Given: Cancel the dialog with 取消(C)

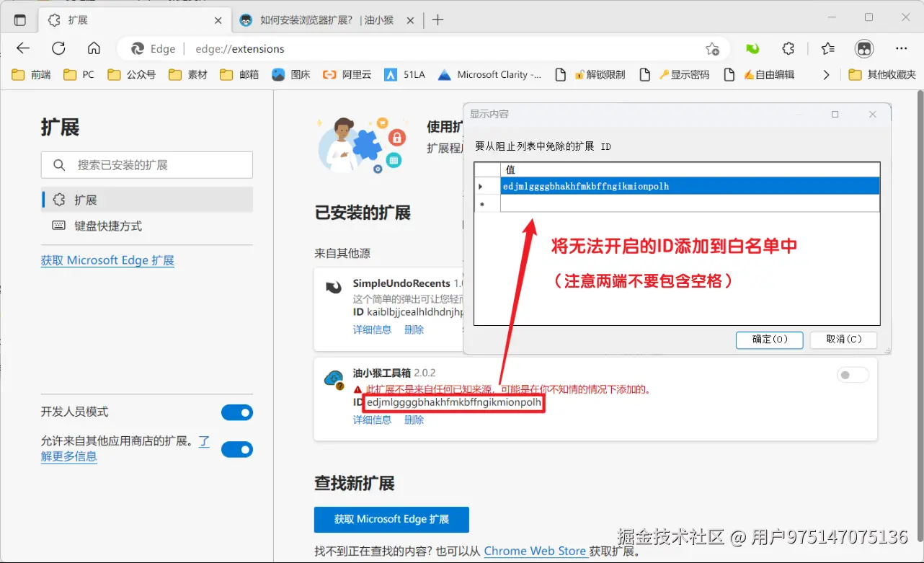Looking at the screenshot, I should click(x=843, y=340).
